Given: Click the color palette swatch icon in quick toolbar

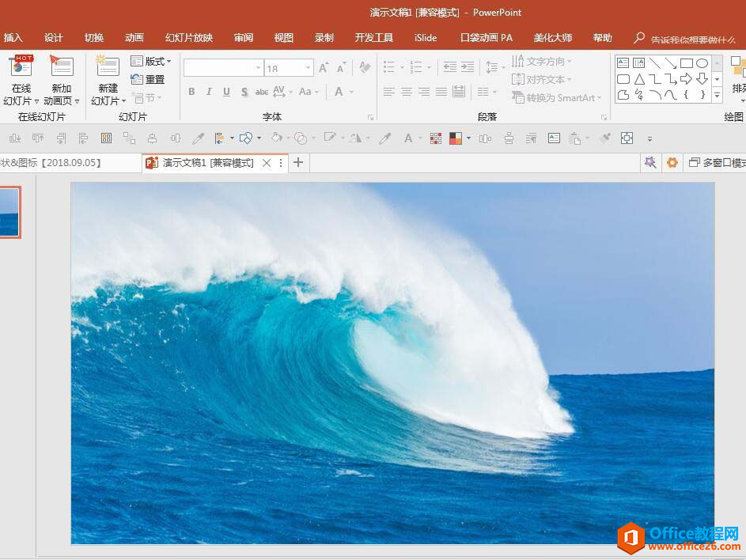Looking at the screenshot, I should tap(456, 138).
